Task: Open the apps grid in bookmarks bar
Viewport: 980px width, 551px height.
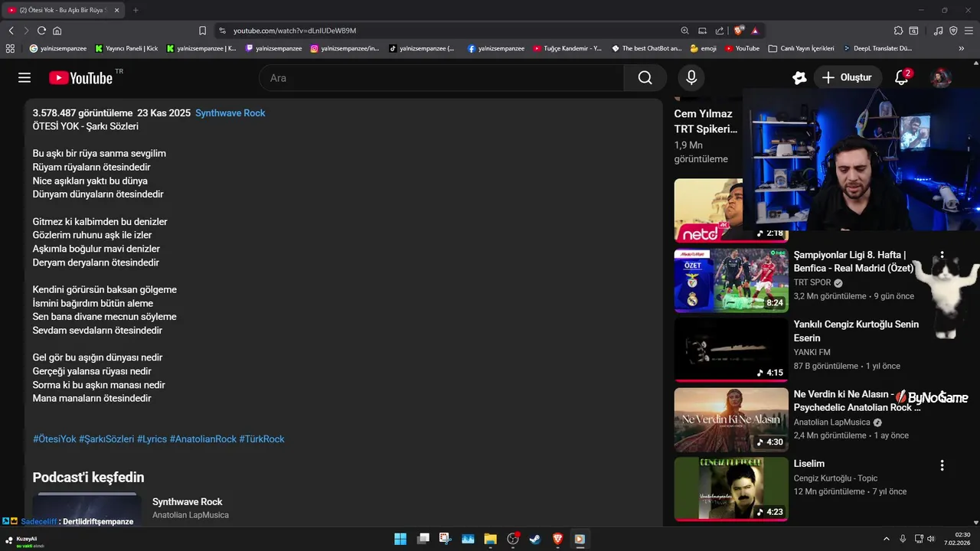Action: click(10, 48)
